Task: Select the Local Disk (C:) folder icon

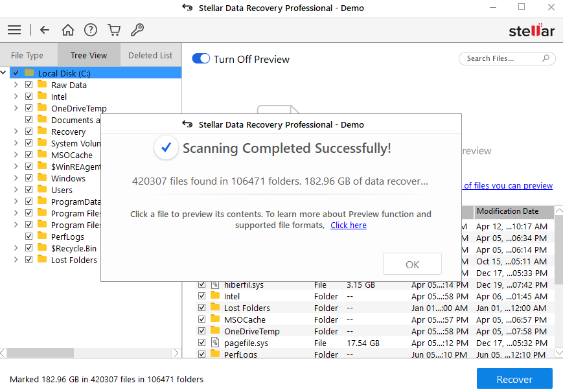Action: [x=29, y=73]
